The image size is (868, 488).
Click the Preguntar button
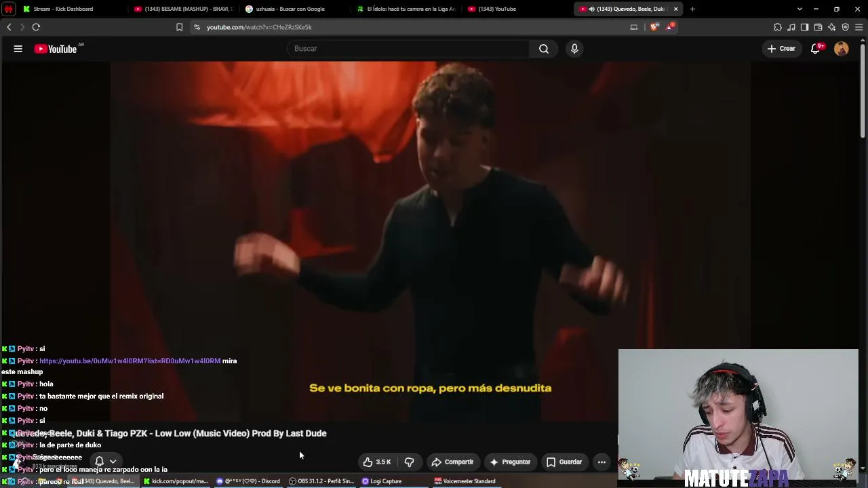(x=510, y=462)
